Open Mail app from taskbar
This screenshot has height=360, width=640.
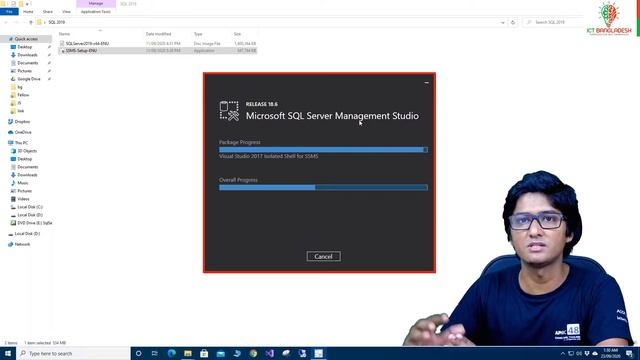(x=220, y=353)
